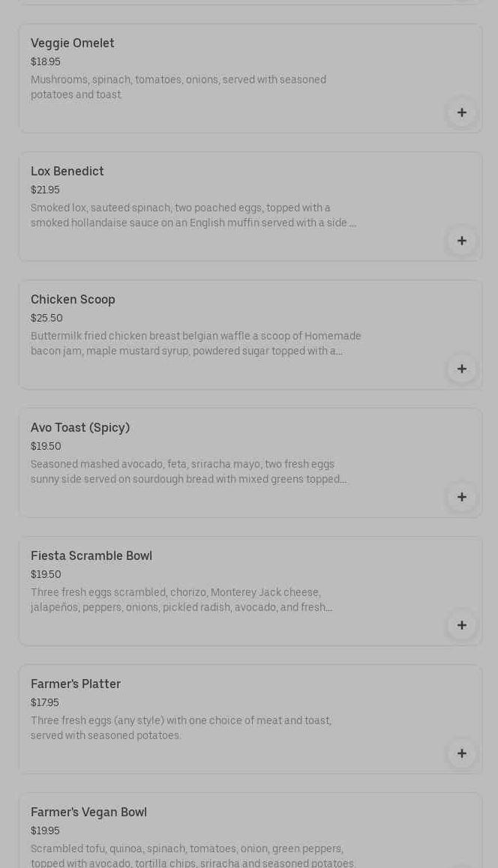The image size is (498, 868).
Task: Add Lox Benedict with plus icon
Action: click(x=462, y=241)
